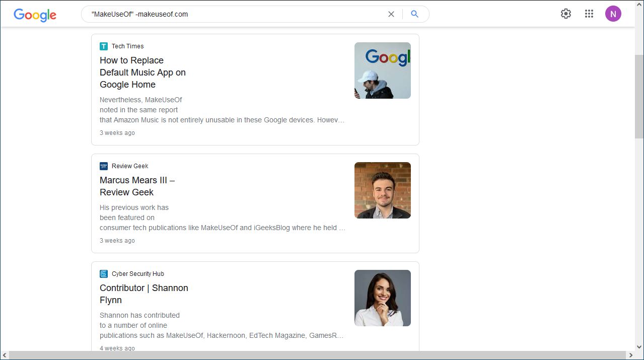This screenshot has width=644, height=360.
Task: Click the Google sign thumbnail on the first result
Action: (x=382, y=70)
